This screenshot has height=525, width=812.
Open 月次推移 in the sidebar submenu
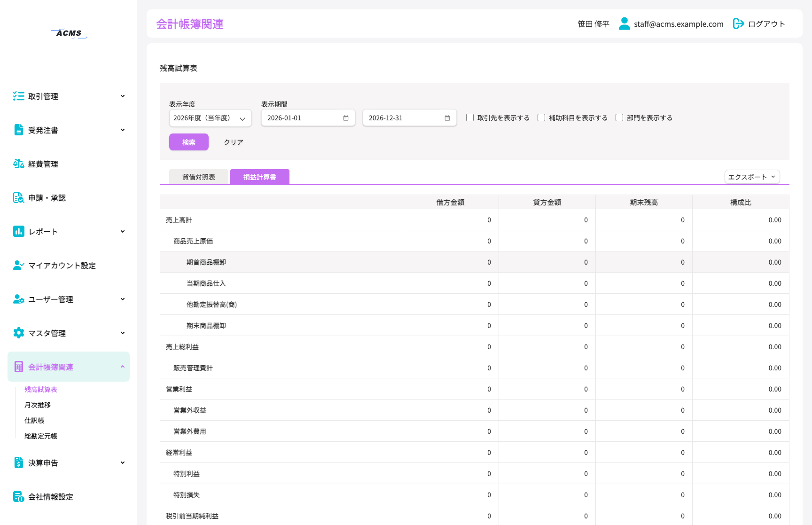(x=38, y=405)
